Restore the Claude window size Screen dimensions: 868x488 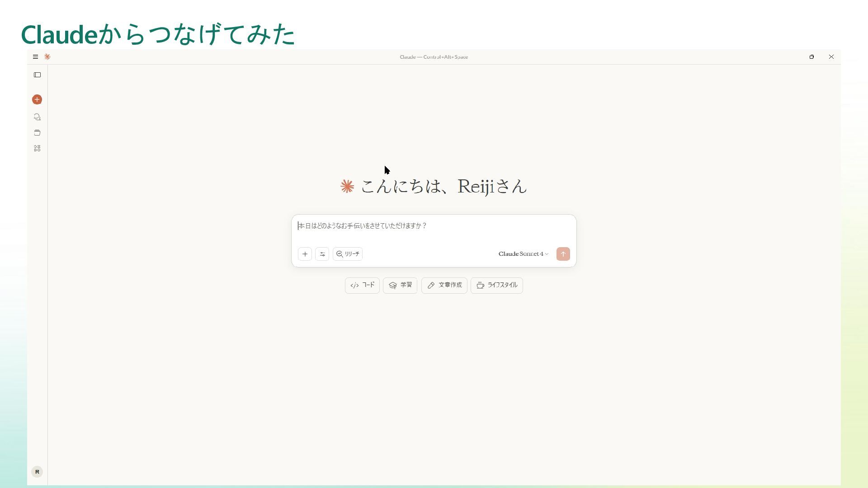click(811, 57)
